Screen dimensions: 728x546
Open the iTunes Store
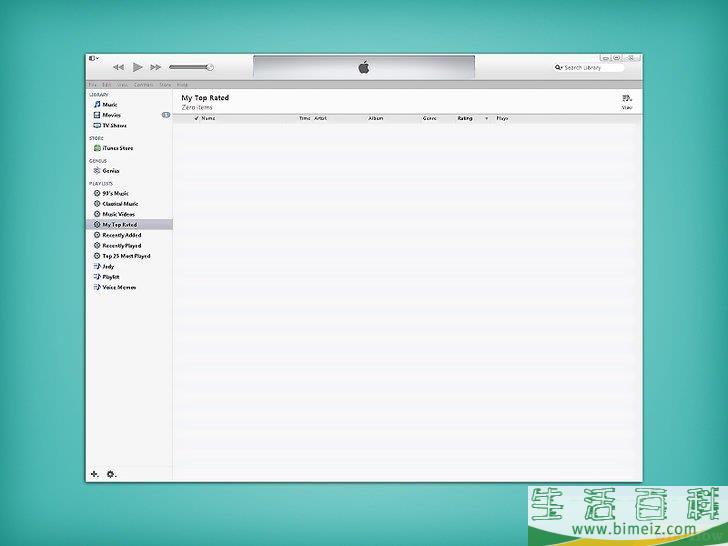click(113, 148)
